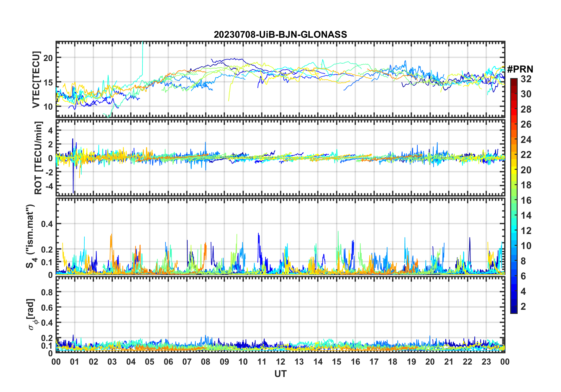Click x-axis hour tick label 12
The height and width of the screenshot is (392, 561).
pyautogui.click(x=280, y=362)
